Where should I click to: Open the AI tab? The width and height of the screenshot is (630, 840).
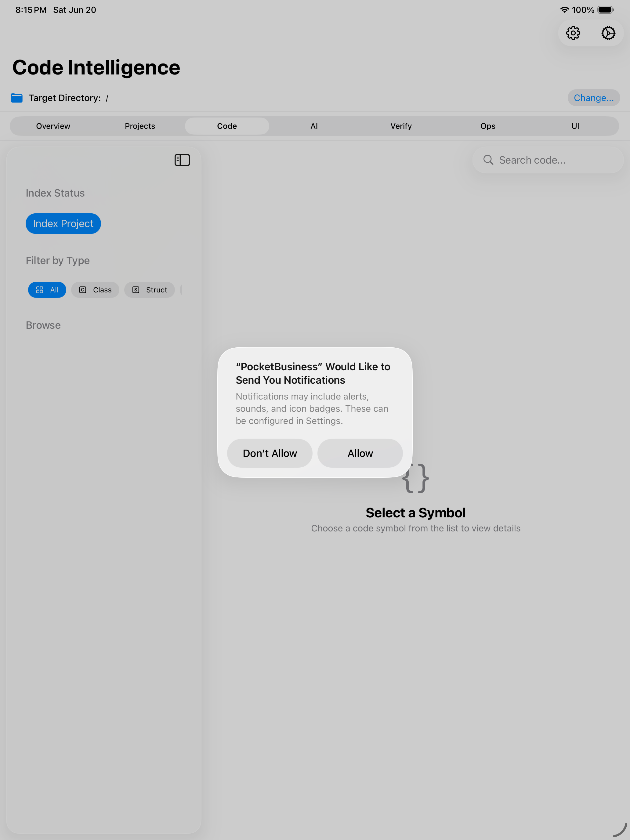coord(314,126)
